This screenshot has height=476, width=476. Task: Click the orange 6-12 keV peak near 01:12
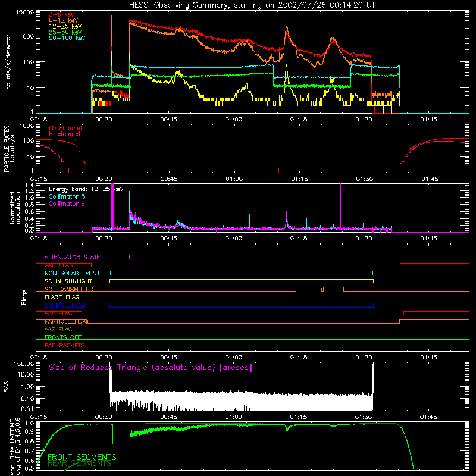tap(287, 28)
